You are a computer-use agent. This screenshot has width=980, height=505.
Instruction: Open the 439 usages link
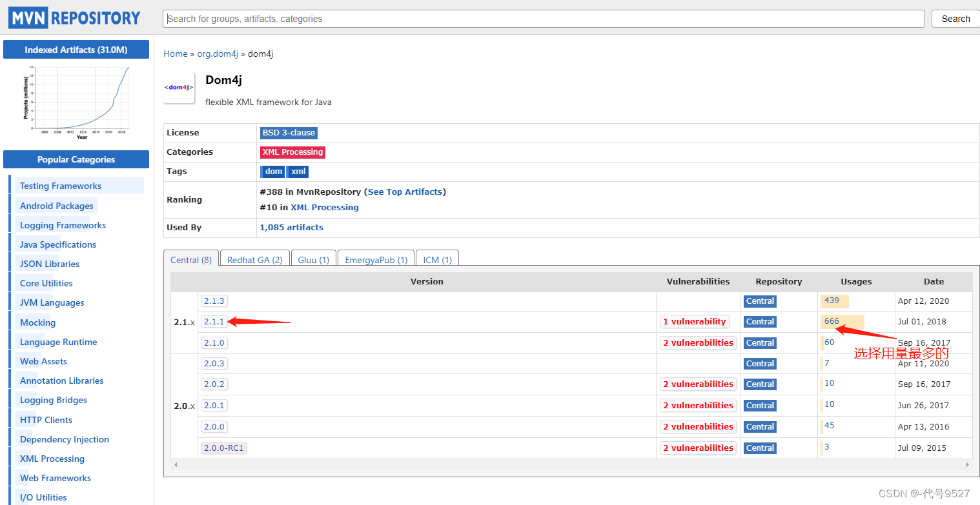(832, 301)
